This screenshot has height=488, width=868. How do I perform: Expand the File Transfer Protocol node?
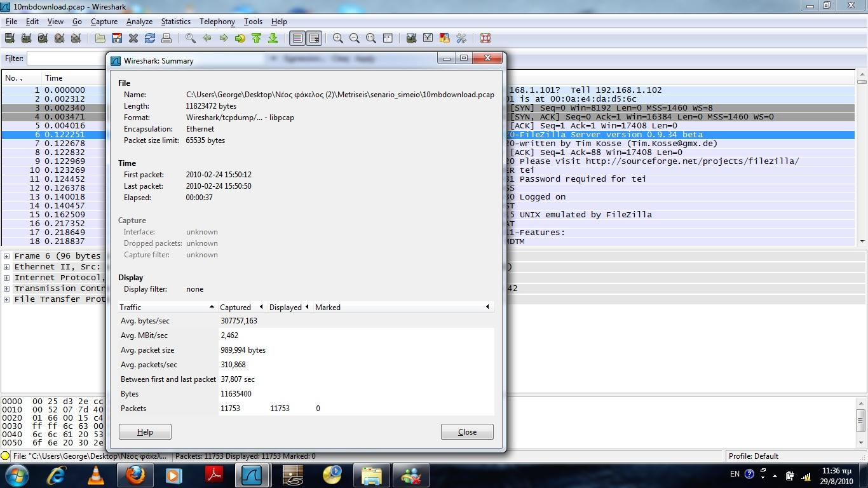click(x=6, y=299)
